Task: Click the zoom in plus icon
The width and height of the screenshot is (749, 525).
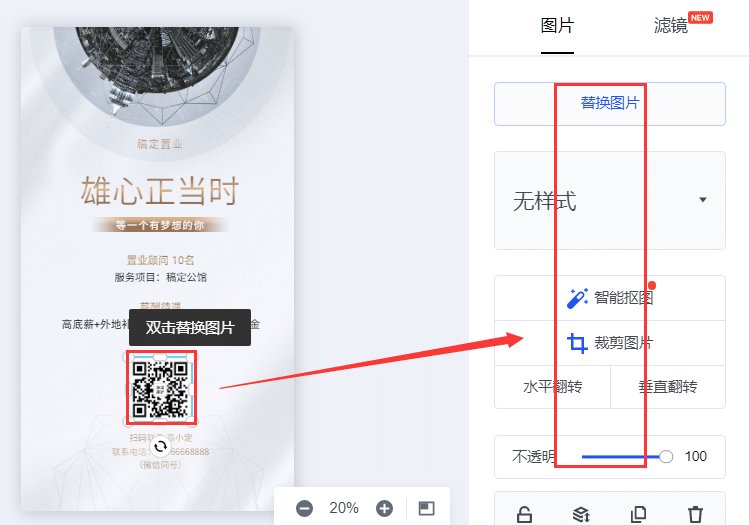Action: tap(385, 508)
